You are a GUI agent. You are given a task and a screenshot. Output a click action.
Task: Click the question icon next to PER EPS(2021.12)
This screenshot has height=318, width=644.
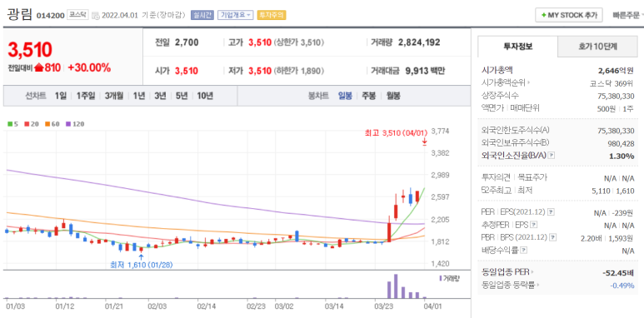552,211
